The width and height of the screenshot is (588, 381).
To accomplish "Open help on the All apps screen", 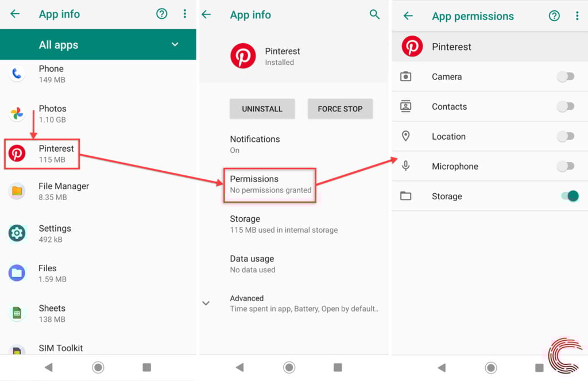I will [x=161, y=14].
